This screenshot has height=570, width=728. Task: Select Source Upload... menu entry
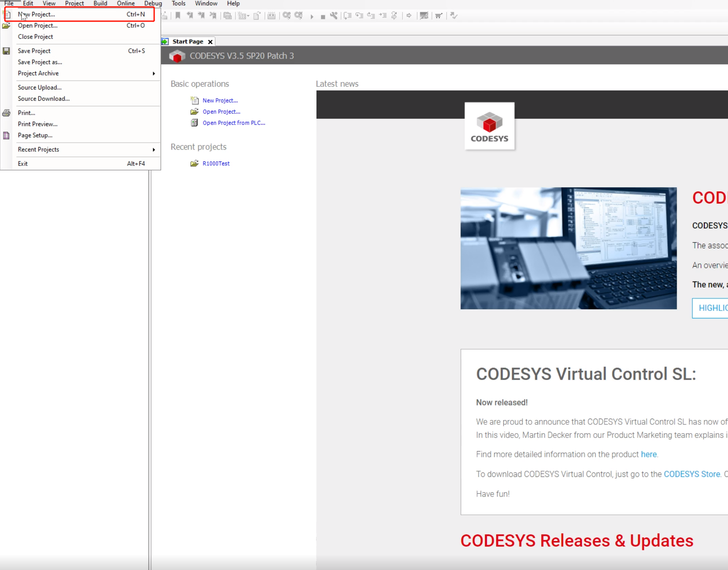[x=81, y=87]
